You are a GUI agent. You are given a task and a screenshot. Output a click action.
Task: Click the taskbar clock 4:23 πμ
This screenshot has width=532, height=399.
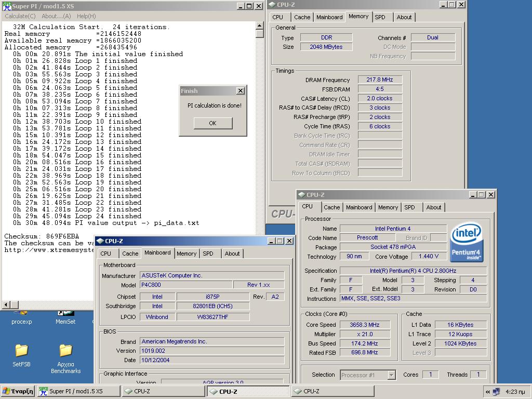(x=515, y=392)
